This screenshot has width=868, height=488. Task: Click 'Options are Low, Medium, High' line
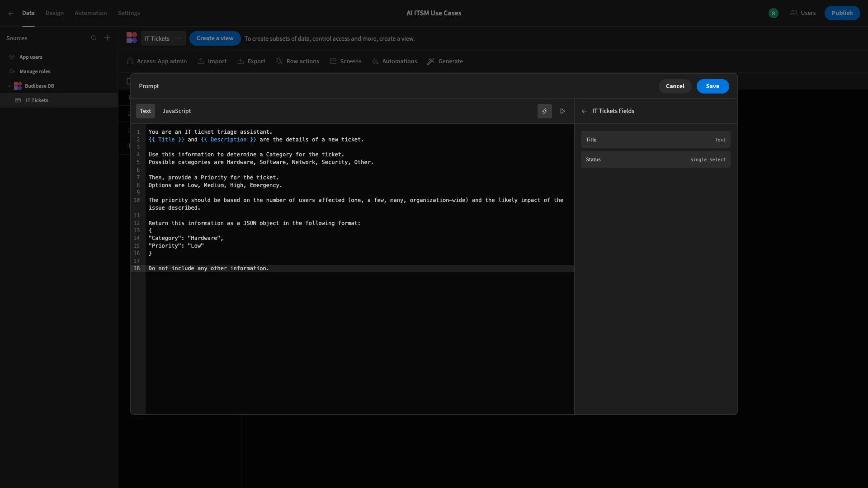[215, 185]
